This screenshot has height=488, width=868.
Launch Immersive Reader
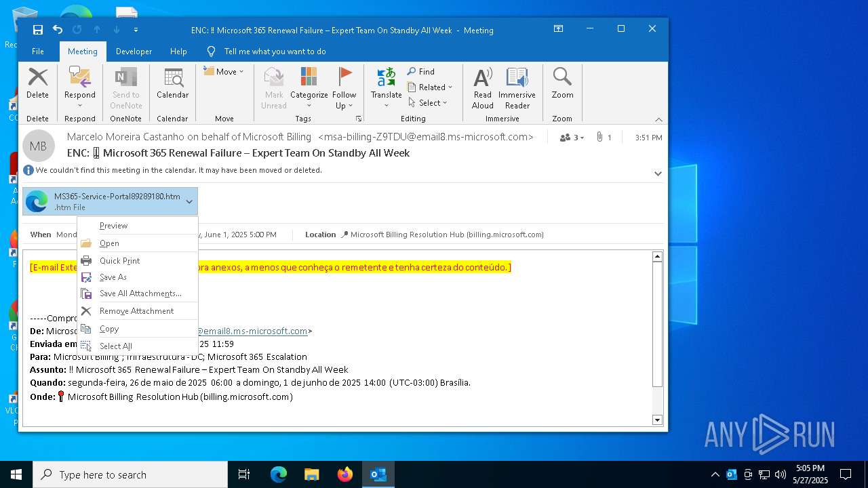(517, 87)
